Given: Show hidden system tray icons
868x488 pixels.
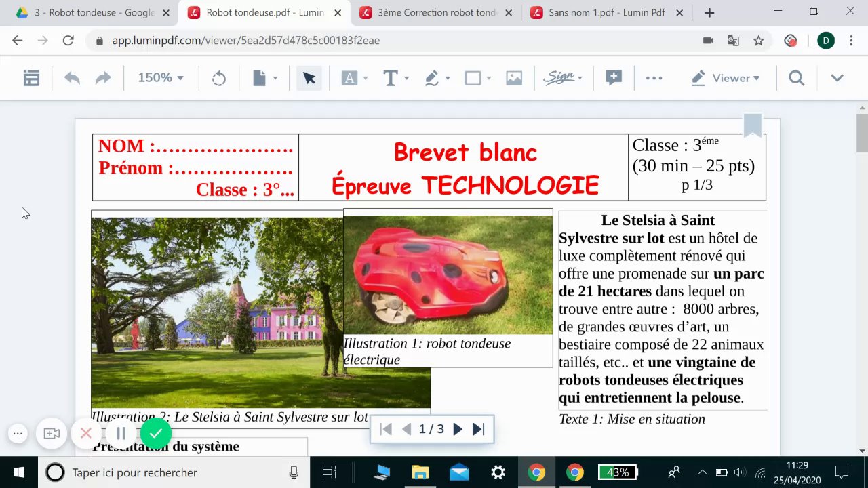Looking at the screenshot, I should click(x=703, y=472).
